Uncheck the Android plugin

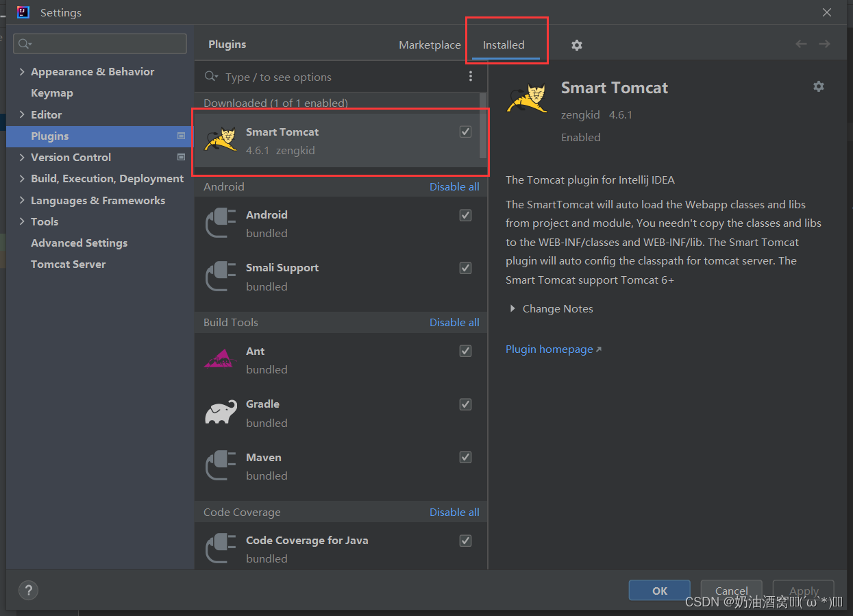point(465,215)
